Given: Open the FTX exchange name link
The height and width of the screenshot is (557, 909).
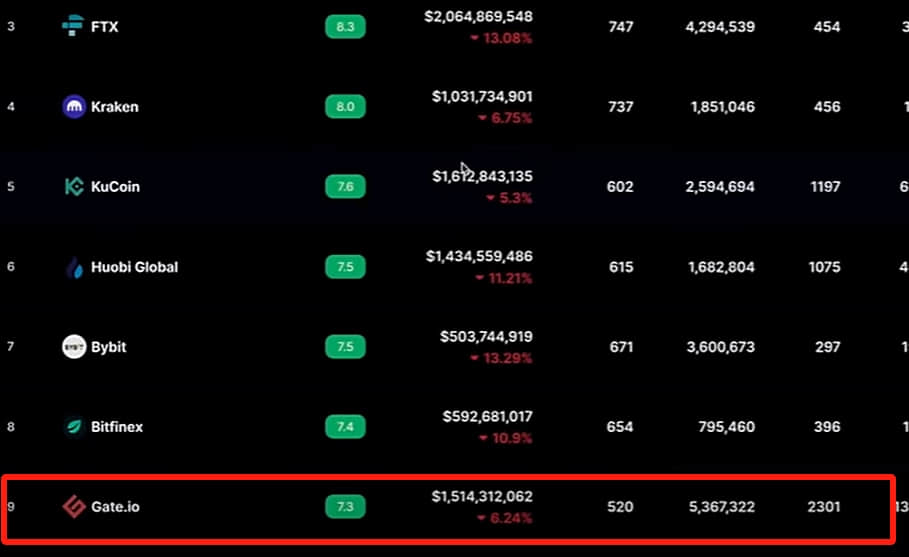Looking at the screenshot, I should (x=104, y=27).
